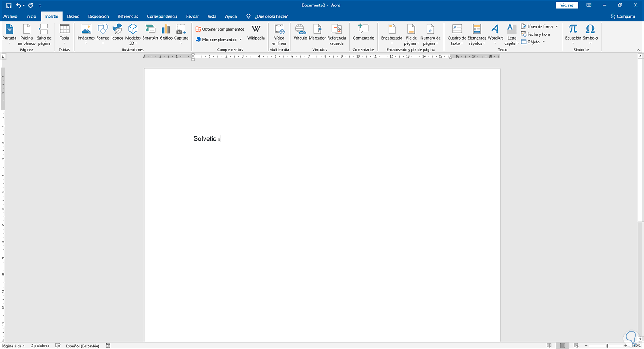Open the Archivo menu
644x349 pixels.
(x=10, y=16)
